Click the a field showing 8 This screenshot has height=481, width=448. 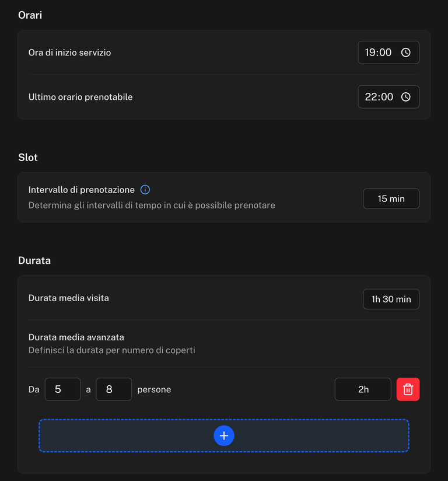tap(114, 389)
